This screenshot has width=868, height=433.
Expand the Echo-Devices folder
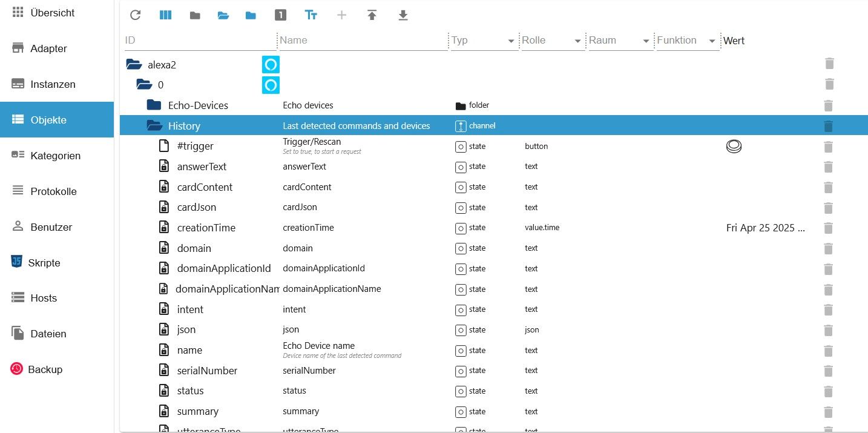point(154,105)
